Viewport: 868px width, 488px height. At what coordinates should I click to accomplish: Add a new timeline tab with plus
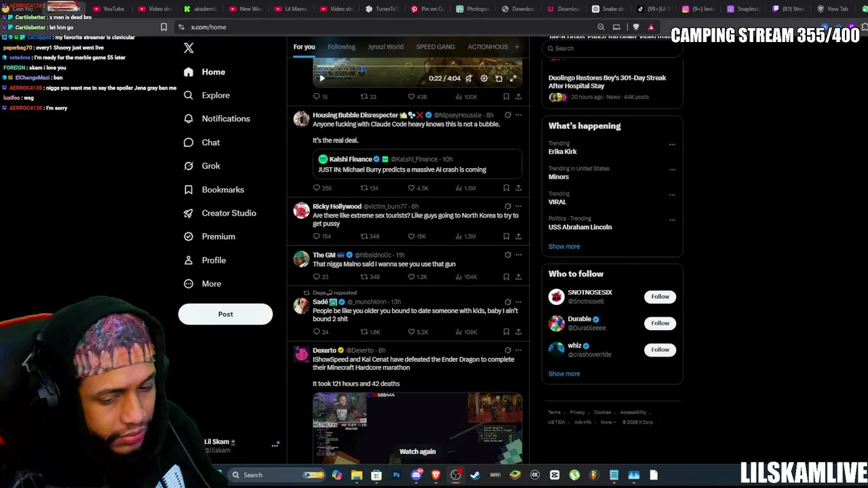[x=517, y=47]
